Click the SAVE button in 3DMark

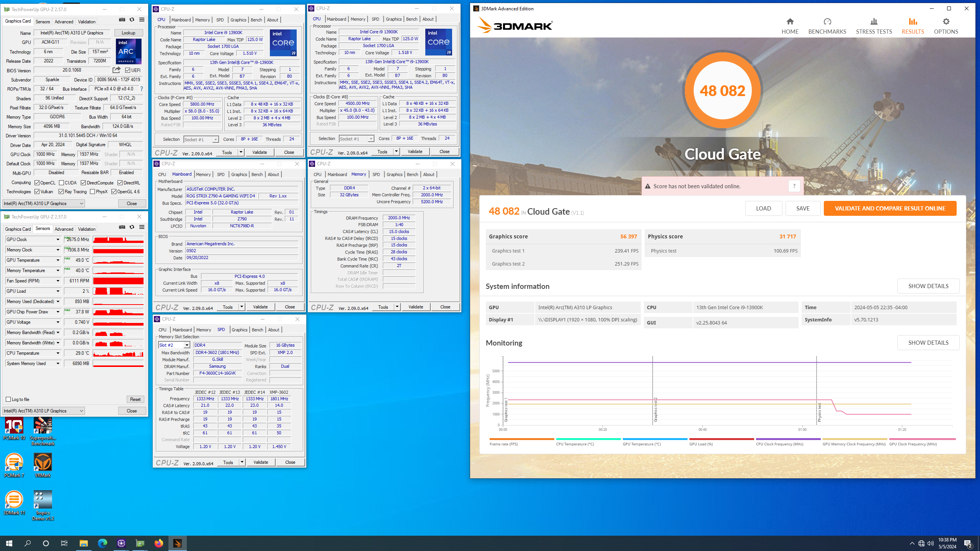(803, 209)
